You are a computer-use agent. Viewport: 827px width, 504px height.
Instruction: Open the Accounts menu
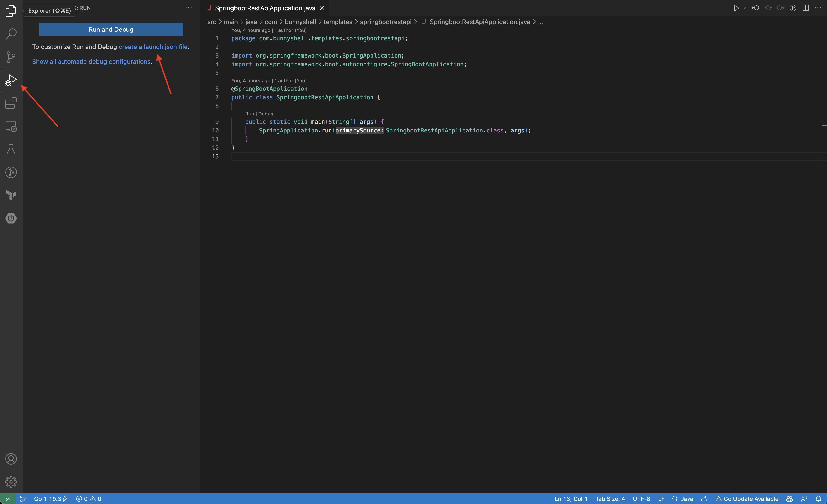pyautogui.click(x=11, y=459)
